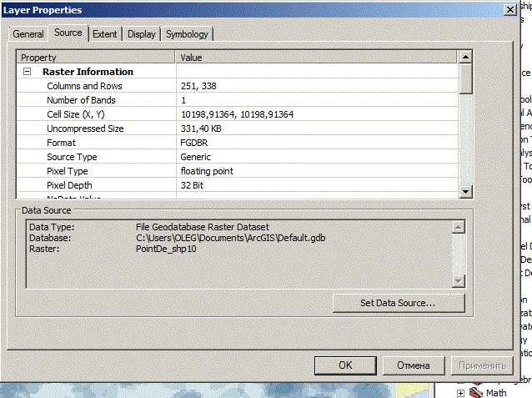Click the PointDe_shp10 raster name
Image resolution: width=532 pixels, height=398 pixels.
pos(166,249)
